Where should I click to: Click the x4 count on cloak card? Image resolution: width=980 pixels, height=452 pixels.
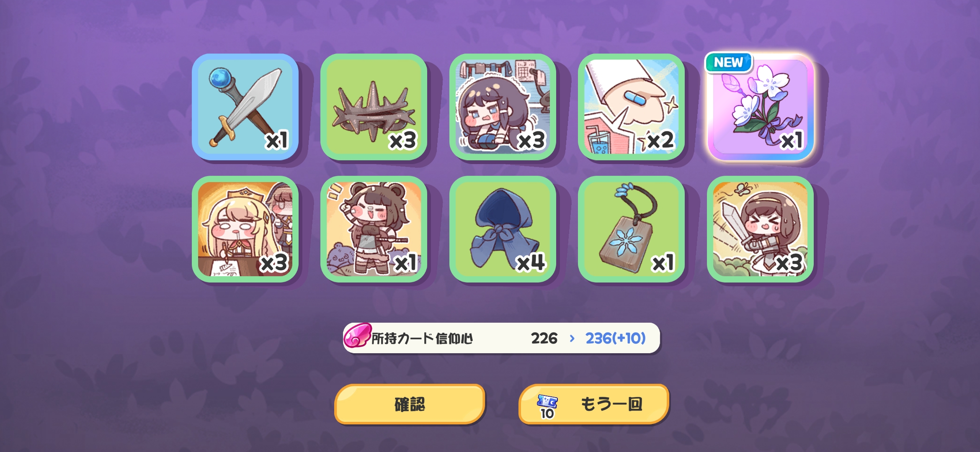(x=531, y=263)
